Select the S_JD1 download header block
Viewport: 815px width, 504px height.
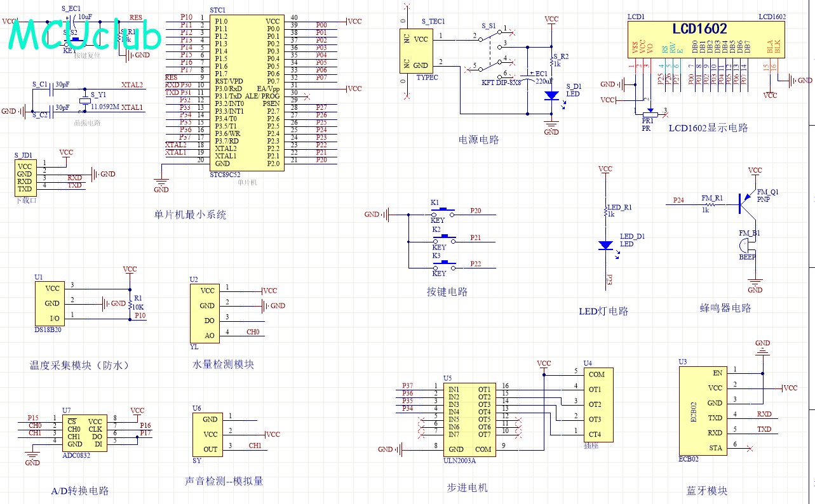(24, 178)
